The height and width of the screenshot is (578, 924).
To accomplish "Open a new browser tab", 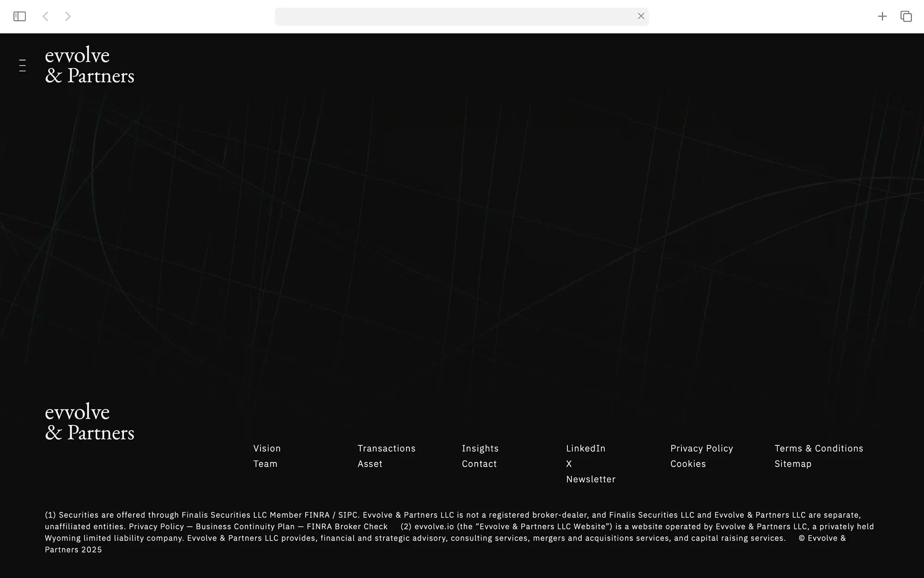I will (882, 16).
